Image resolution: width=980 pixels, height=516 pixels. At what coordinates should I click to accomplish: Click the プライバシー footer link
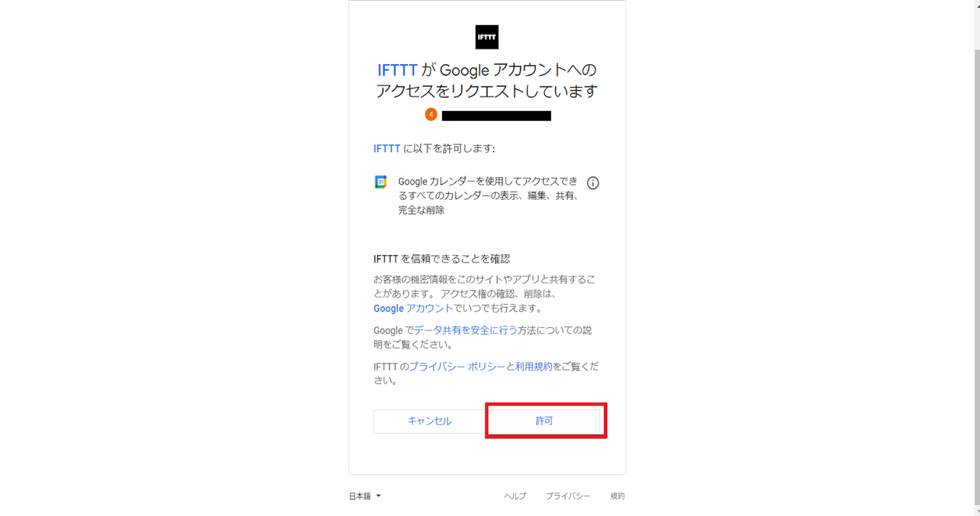[x=568, y=496]
